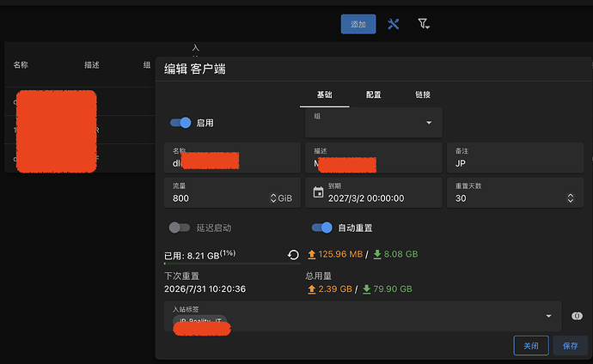
Task: Click the 备注 field containing JP
Action: [x=515, y=157]
